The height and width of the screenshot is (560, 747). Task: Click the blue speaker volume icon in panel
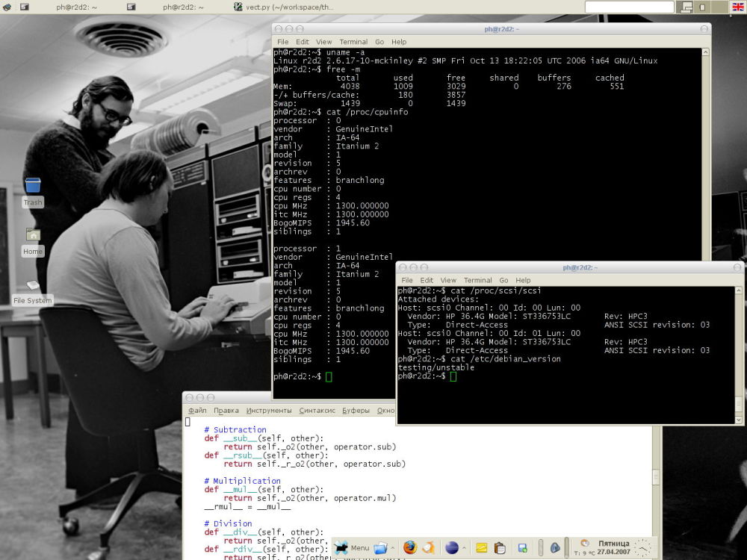pos(554,548)
